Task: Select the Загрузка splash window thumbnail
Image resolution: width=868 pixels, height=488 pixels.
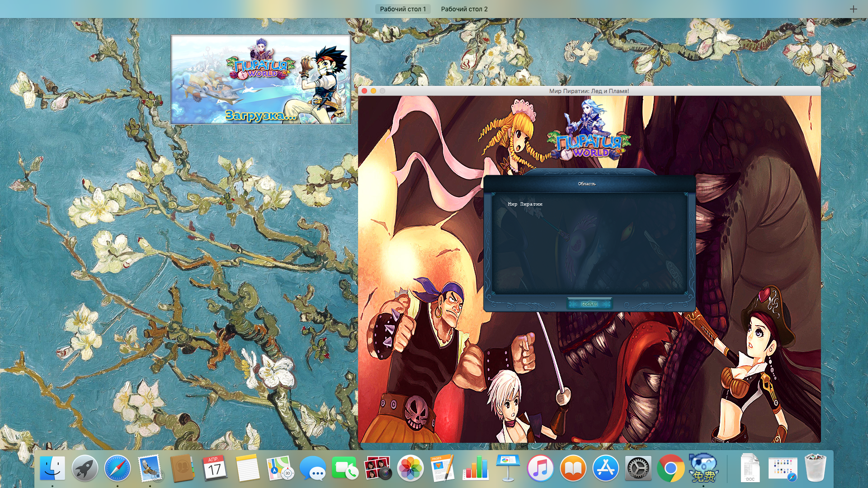Action: pyautogui.click(x=261, y=80)
